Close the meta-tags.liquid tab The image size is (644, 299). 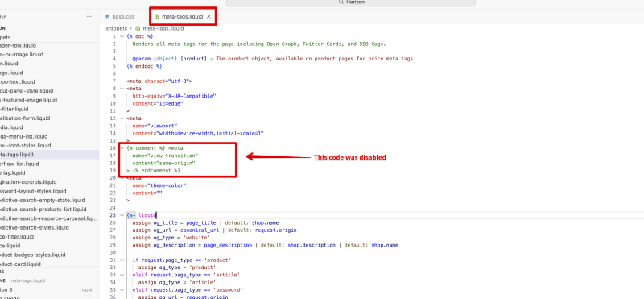click(208, 16)
